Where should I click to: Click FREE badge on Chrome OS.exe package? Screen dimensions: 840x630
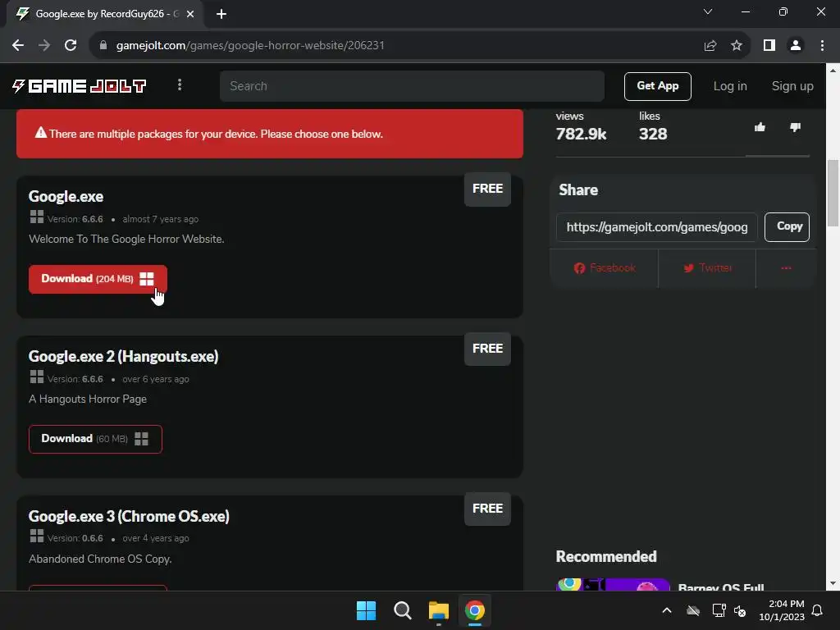coord(487,509)
